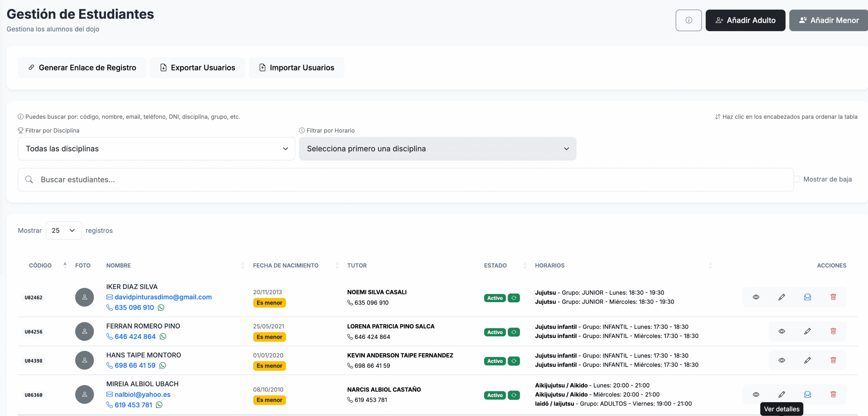The image size is (868, 416).
Task: Click the green refresh status icon for Hans Taipe
Action: [514, 361]
